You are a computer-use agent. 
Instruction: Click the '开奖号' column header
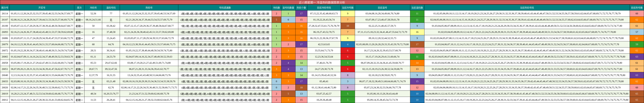[42, 8]
